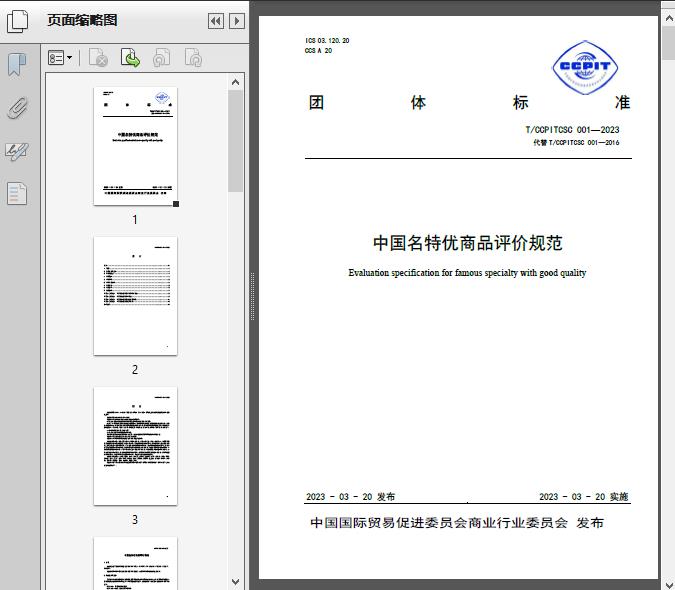Image resolution: width=675 pixels, height=590 pixels.
Task: Click the 团 character in heading
Action: tap(316, 103)
